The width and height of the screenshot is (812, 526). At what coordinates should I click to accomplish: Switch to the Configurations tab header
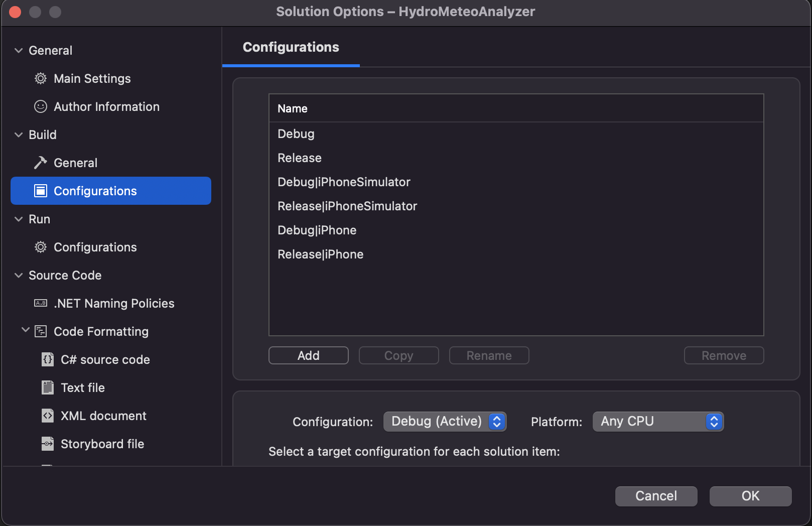(291, 47)
